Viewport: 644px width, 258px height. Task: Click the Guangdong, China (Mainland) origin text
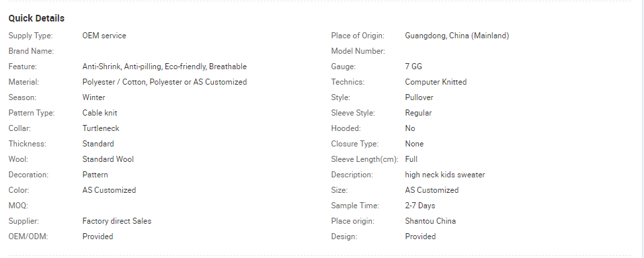pyautogui.click(x=456, y=36)
